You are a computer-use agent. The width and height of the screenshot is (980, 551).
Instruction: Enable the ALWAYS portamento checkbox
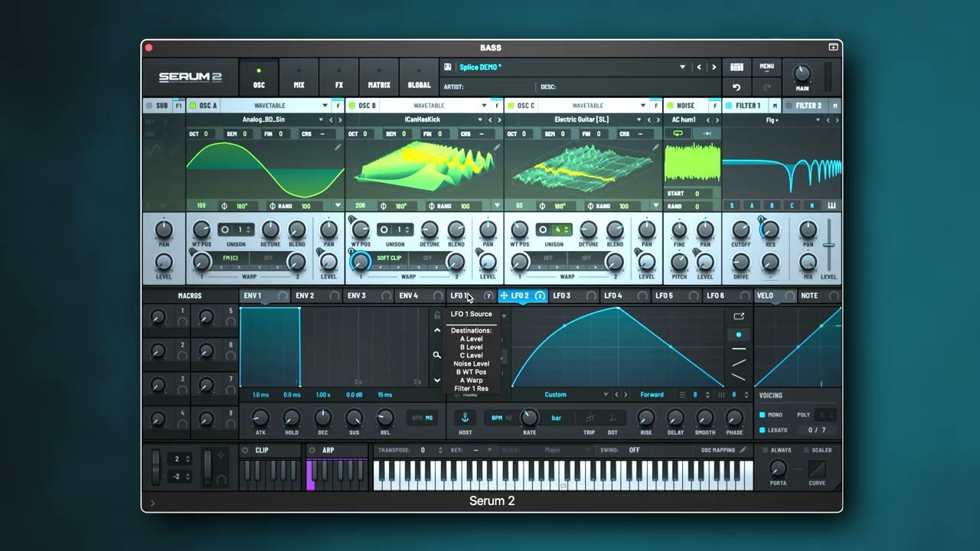[764, 450]
